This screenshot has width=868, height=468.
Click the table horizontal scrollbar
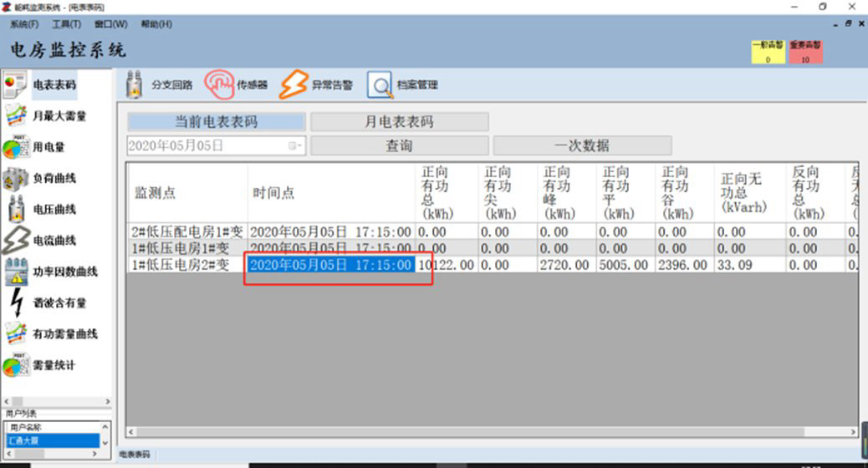point(469,431)
